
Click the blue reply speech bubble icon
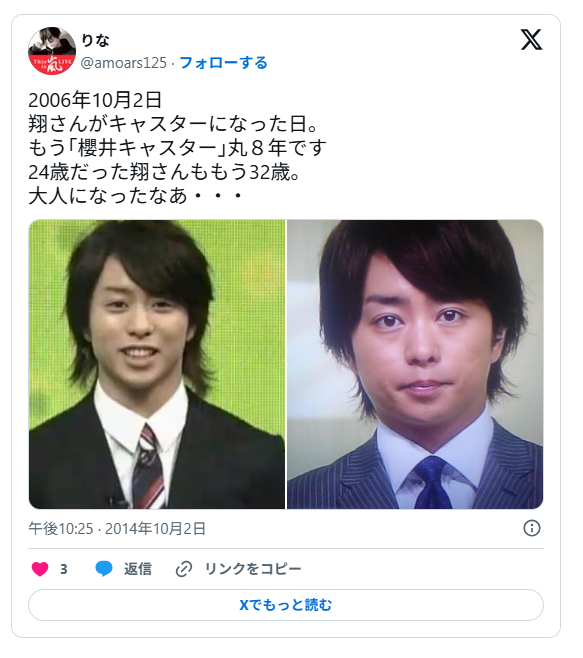click(x=104, y=569)
